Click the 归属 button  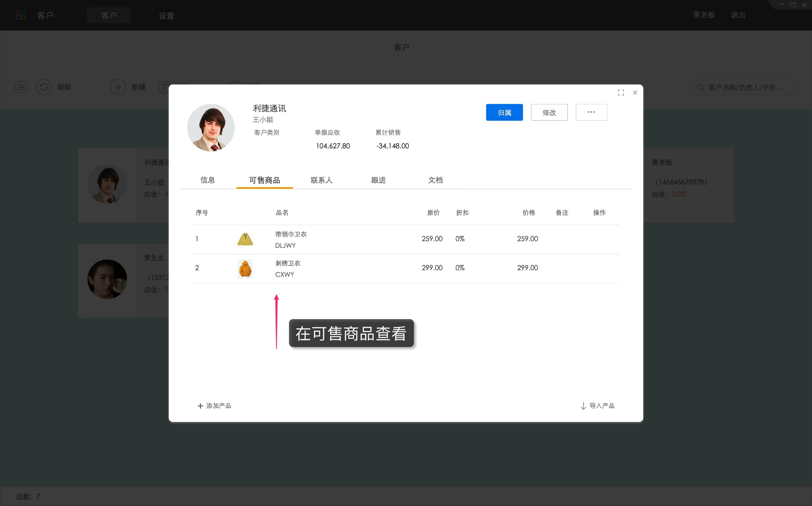(504, 112)
